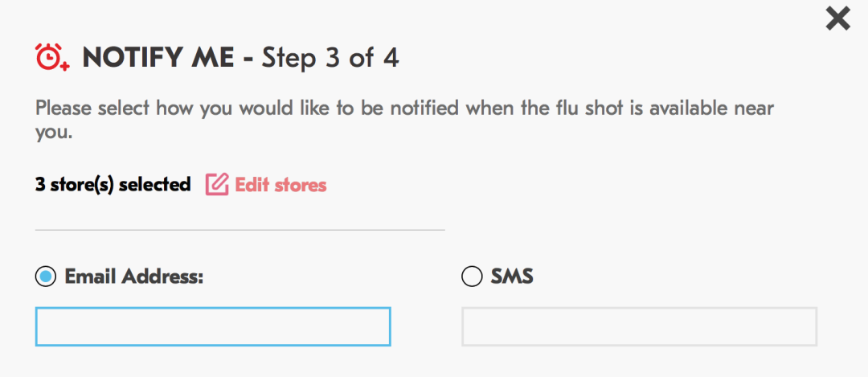The width and height of the screenshot is (868, 377).
Task: Click the SMS label text
Action: point(512,277)
